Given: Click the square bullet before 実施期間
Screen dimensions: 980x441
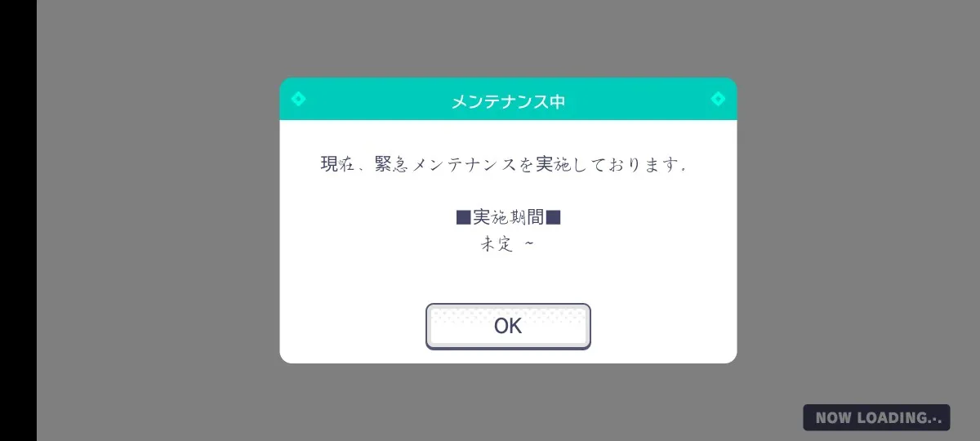Looking at the screenshot, I should coord(463,218).
